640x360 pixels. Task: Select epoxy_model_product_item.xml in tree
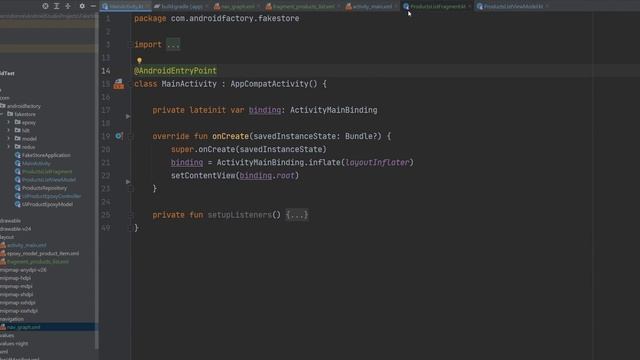click(x=43, y=253)
